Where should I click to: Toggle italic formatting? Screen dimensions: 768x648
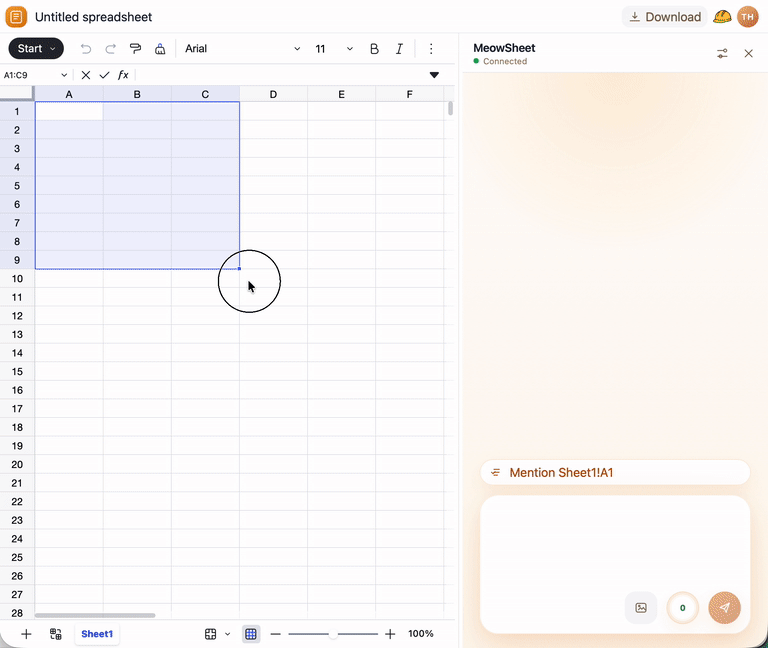click(x=399, y=48)
